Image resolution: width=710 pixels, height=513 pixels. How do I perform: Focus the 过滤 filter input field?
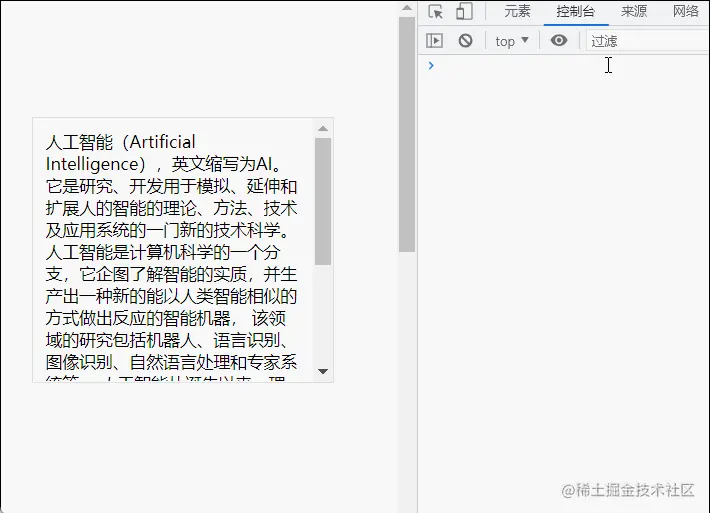coord(648,41)
